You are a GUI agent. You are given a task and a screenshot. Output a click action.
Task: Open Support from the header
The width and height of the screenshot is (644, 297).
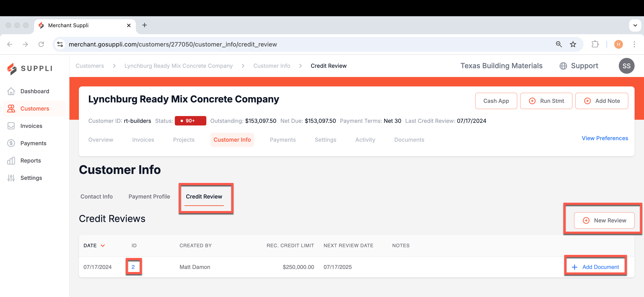(x=579, y=66)
